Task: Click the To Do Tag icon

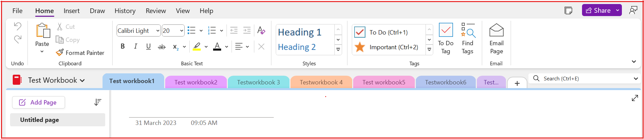Action: coord(446,38)
